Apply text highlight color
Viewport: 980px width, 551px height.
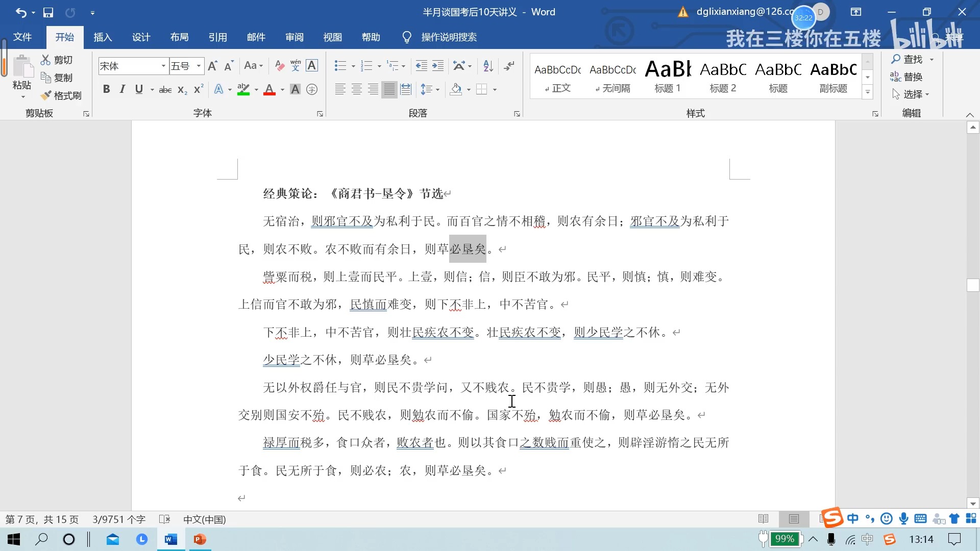243,90
